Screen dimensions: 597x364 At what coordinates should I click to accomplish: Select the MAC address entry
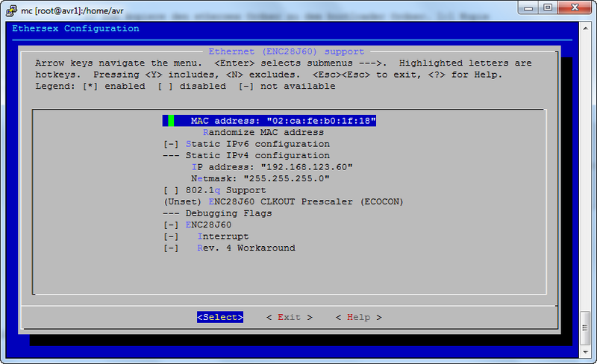pyautogui.click(x=282, y=121)
